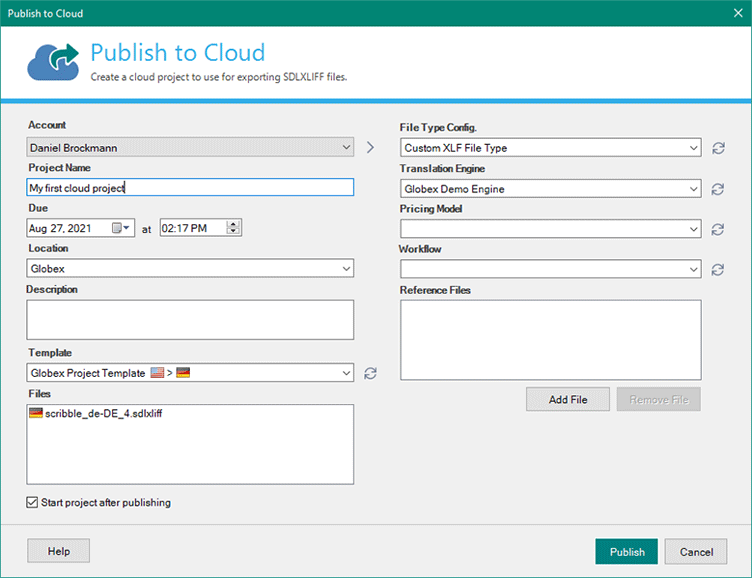Expand the Account dropdown
The width and height of the screenshot is (752, 578).
click(346, 147)
